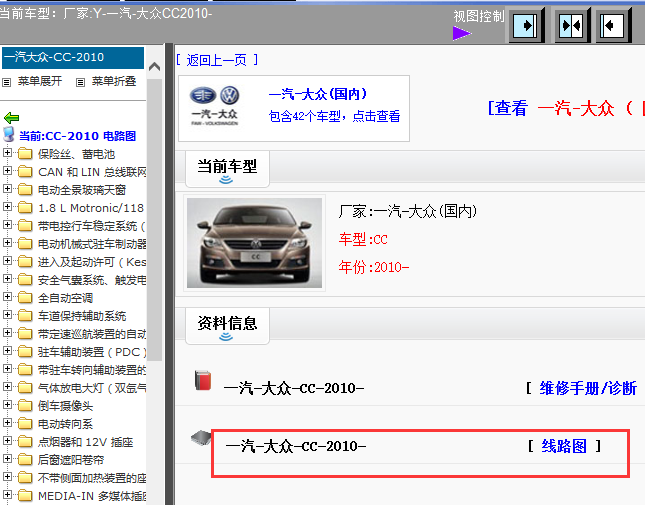Viewport: 645px width, 505px height.
Task: Click 菜单折叠 menu text
Action: pos(114,81)
